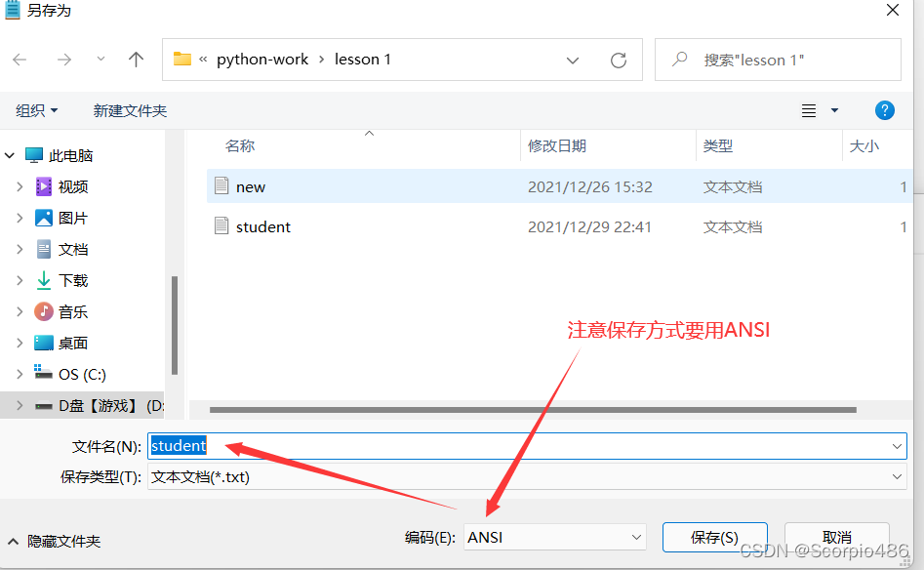
Task: Click the search lesson 1 box
Action: point(778,60)
